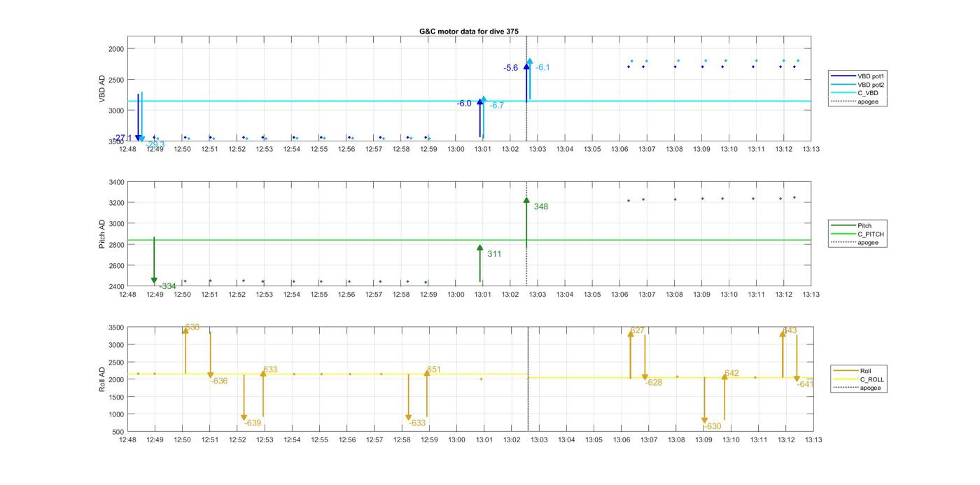Image resolution: width=980 pixels, height=485 pixels.
Task: Click the '13:00' tick under the Pitch plot
Action: click(456, 295)
